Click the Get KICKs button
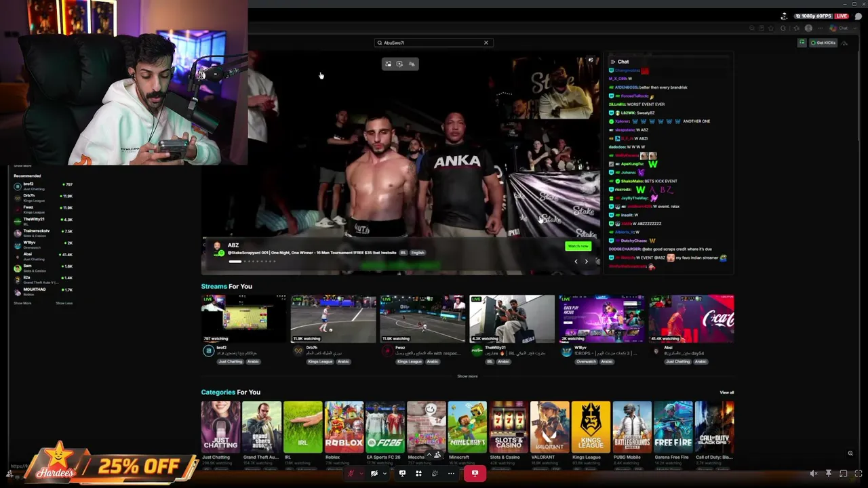The height and width of the screenshot is (488, 868). pyautogui.click(x=823, y=43)
